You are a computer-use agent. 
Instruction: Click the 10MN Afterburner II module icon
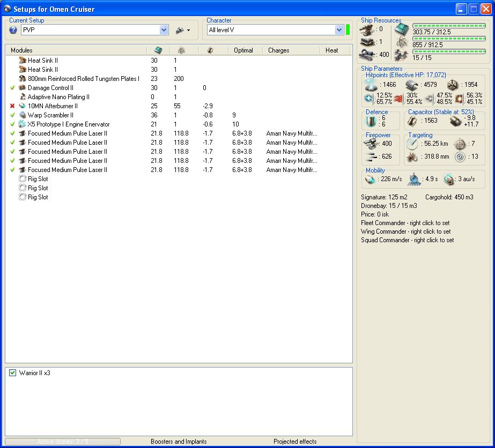(x=23, y=106)
